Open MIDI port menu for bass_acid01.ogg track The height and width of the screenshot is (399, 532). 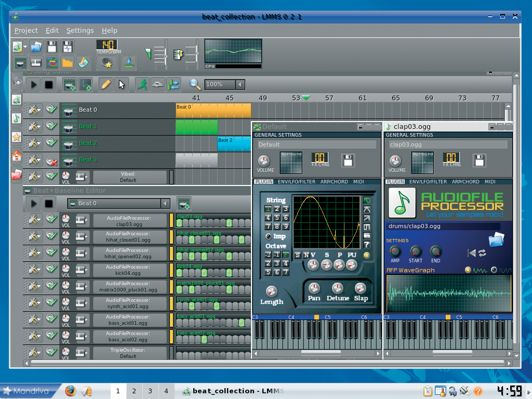click(81, 320)
